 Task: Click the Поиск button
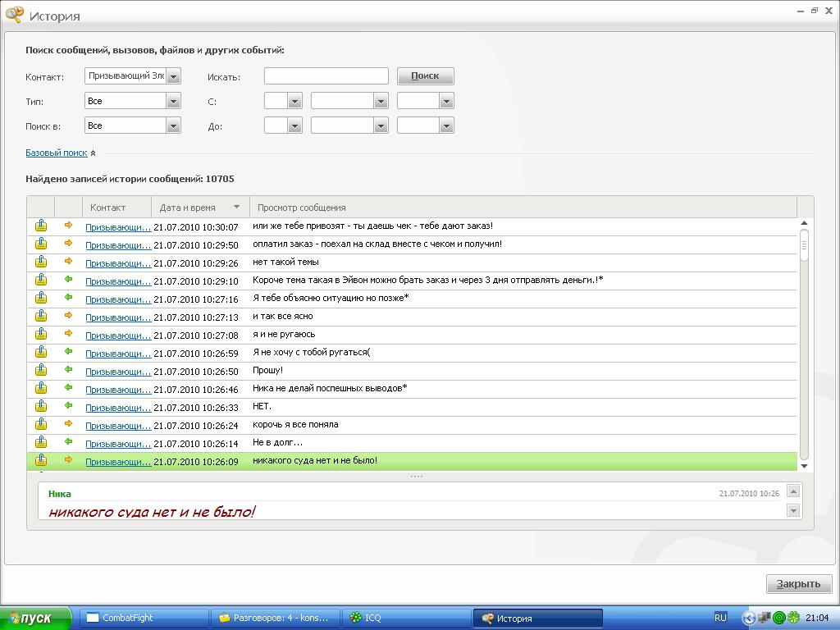pyautogui.click(x=426, y=76)
